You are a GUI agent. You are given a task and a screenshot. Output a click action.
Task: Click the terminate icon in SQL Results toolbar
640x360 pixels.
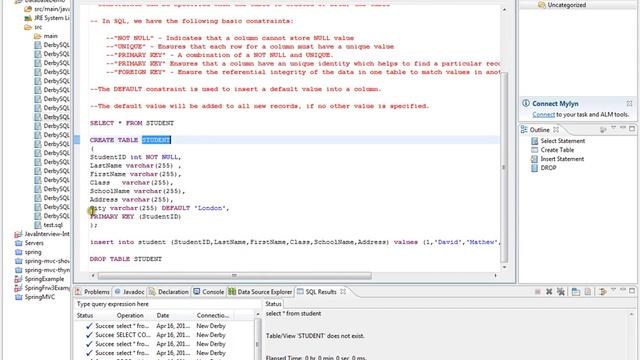click(x=538, y=291)
